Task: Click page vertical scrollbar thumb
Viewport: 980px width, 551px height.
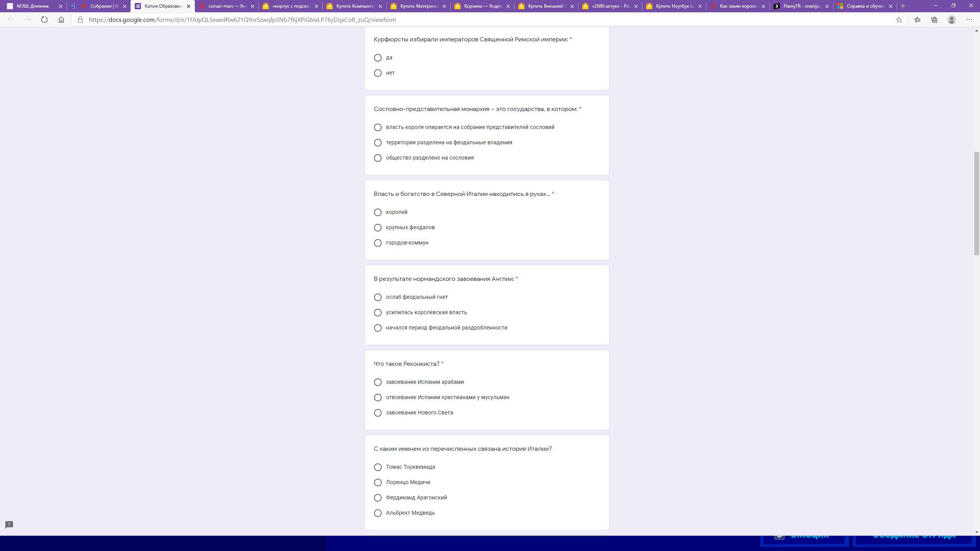Action: pos(977,203)
